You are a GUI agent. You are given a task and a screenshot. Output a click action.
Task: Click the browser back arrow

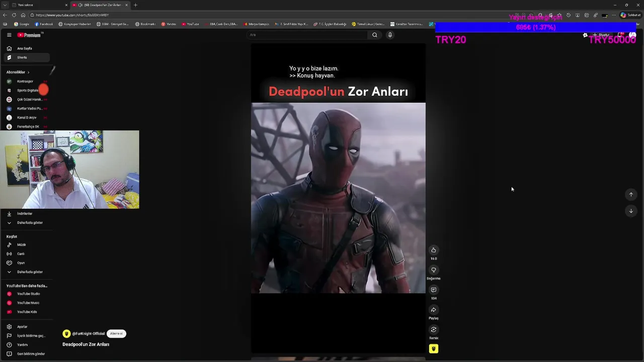tap(5, 15)
